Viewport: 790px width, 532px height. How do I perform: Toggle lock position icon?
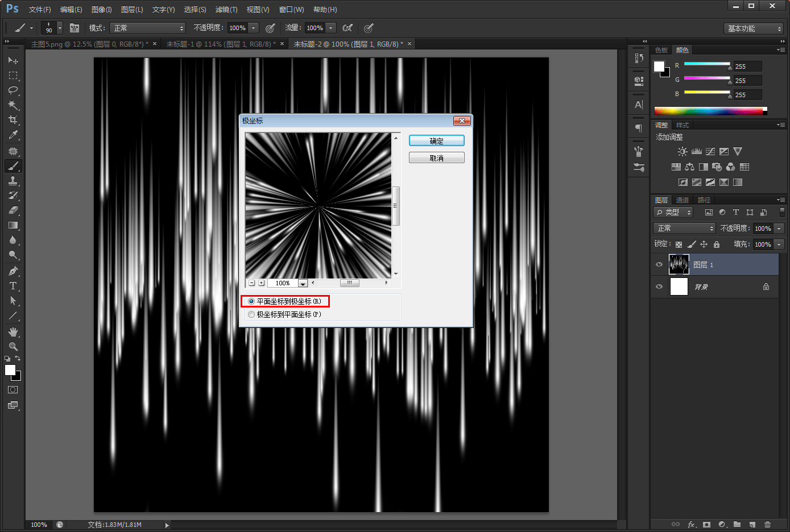click(x=704, y=244)
